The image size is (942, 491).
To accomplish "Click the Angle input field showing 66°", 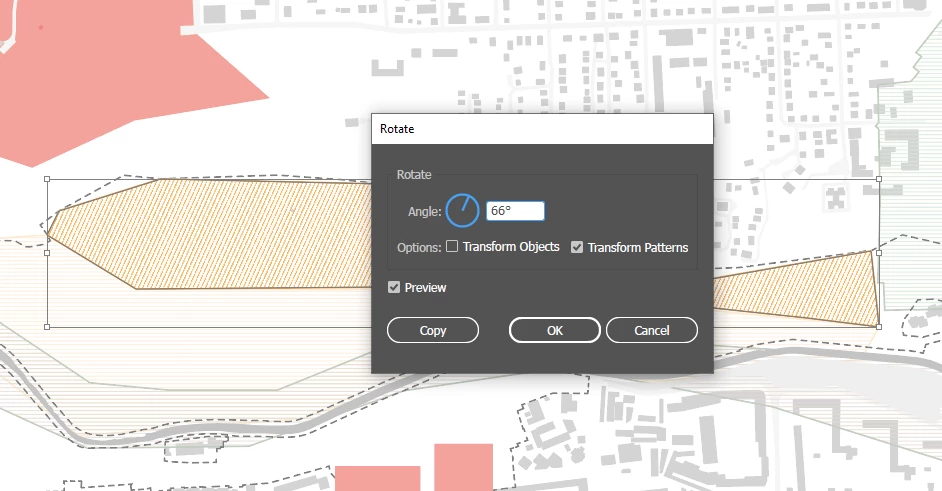I will coord(515,211).
